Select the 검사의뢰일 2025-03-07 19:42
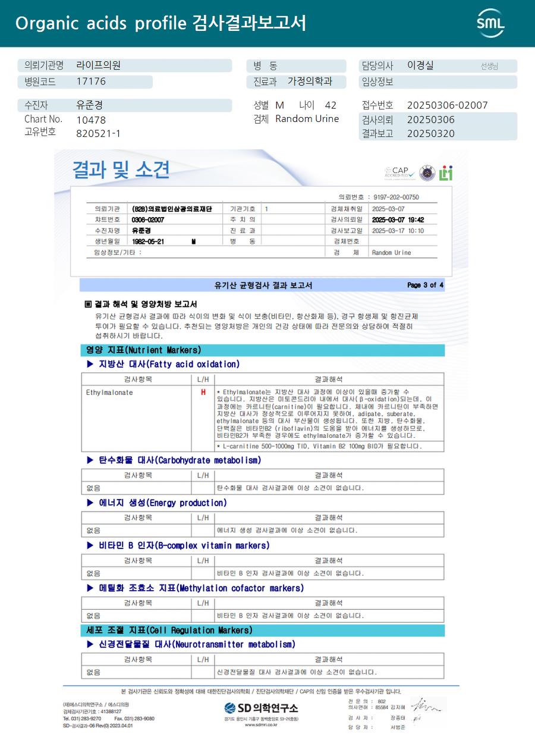 tap(398, 219)
